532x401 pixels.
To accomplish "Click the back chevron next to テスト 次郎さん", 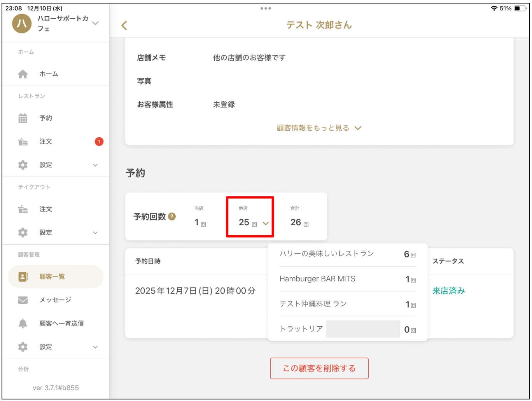I will [124, 25].
